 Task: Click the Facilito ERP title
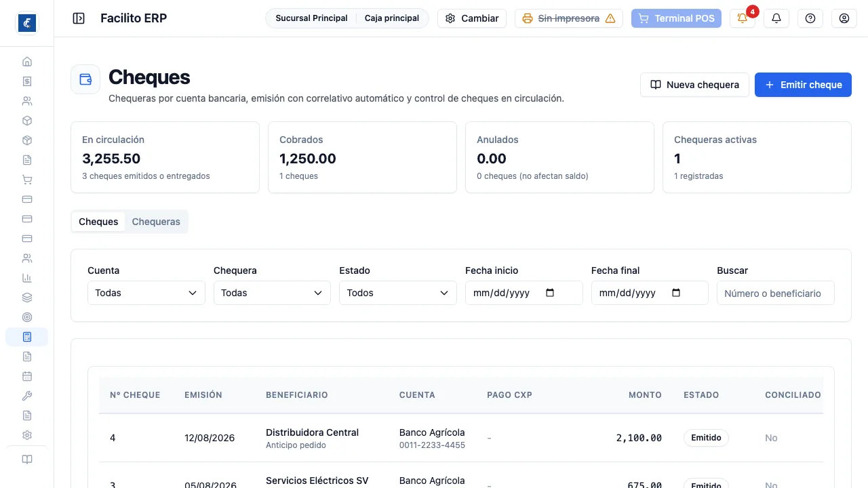tap(134, 18)
